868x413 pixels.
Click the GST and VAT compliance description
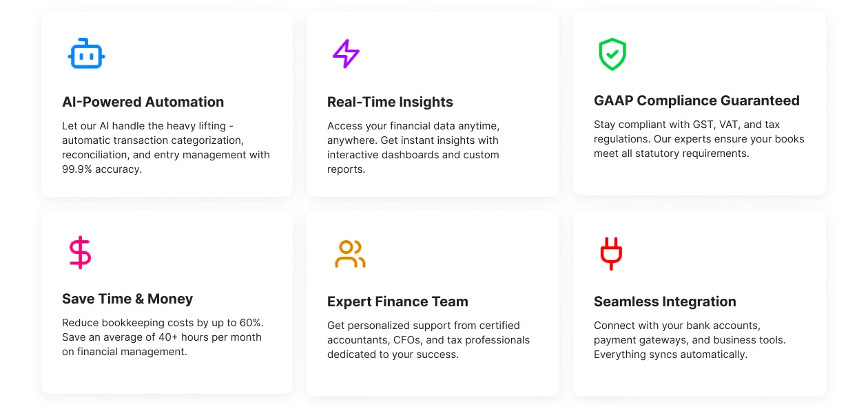pyautogui.click(x=699, y=139)
